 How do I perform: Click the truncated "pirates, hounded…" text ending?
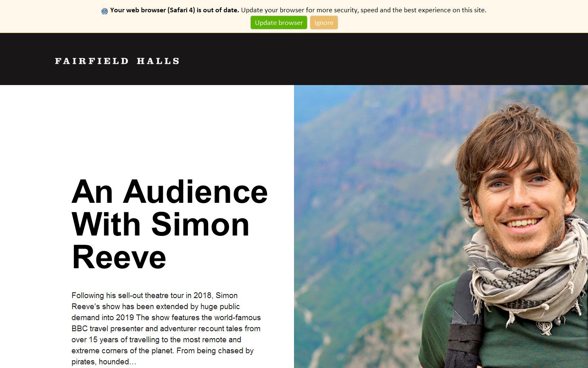(104, 361)
